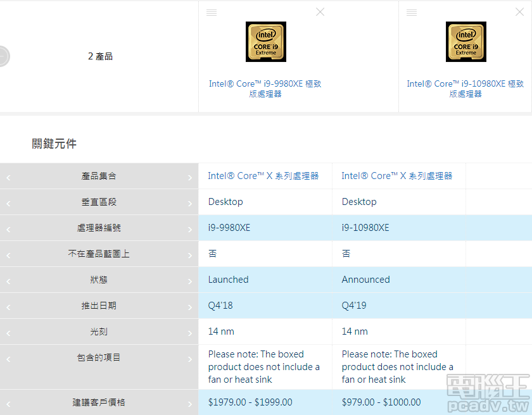Expand 狀態 row using its left chevron
Screen dimensions: 532x415
tap(9, 280)
